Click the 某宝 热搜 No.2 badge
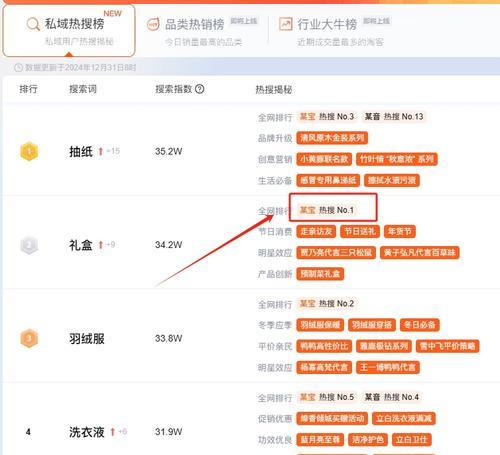Image resolution: width=500 pixels, height=455 pixels. coord(327,304)
